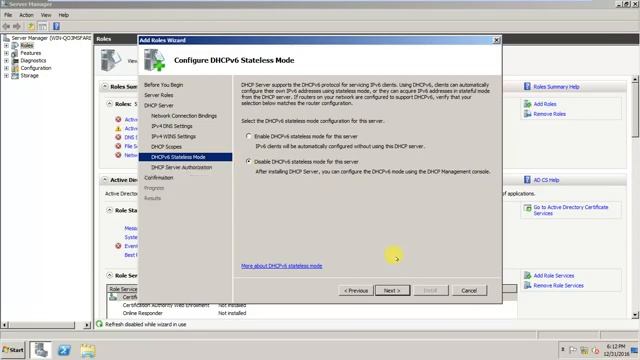Click the Remove Role Services icon

point(527,285)
